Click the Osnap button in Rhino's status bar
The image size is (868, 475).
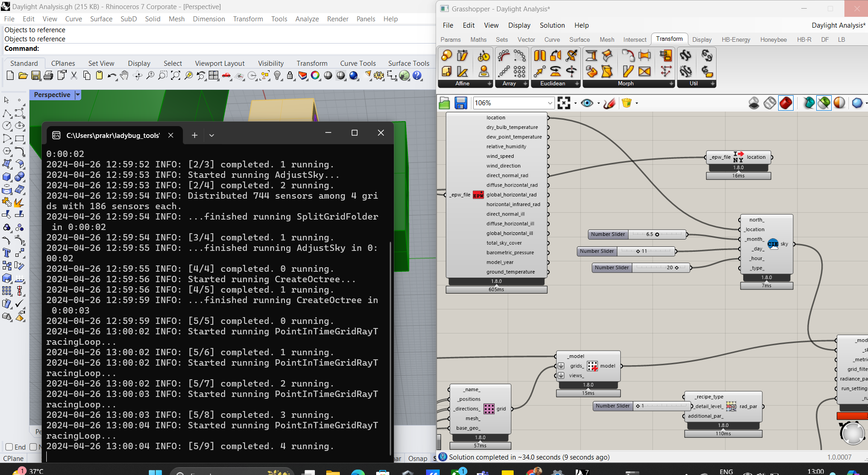click(417, 458)
